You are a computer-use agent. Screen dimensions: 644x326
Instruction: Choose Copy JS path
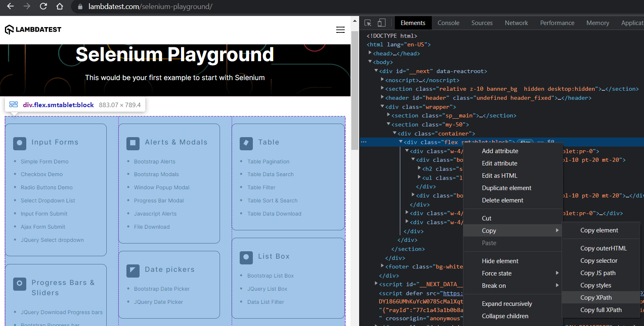tap(600, 273)
